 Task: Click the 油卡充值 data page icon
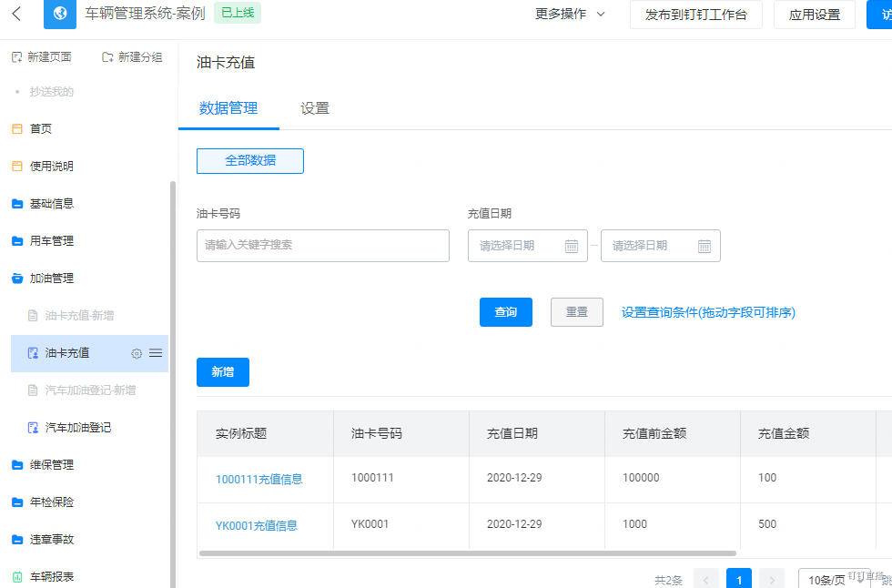click(33, 353)
